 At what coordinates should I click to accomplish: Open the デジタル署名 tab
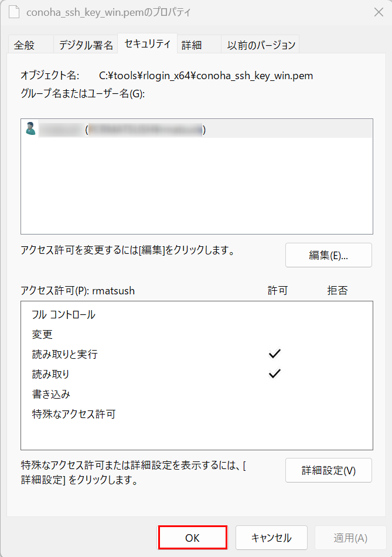[86, 45]
